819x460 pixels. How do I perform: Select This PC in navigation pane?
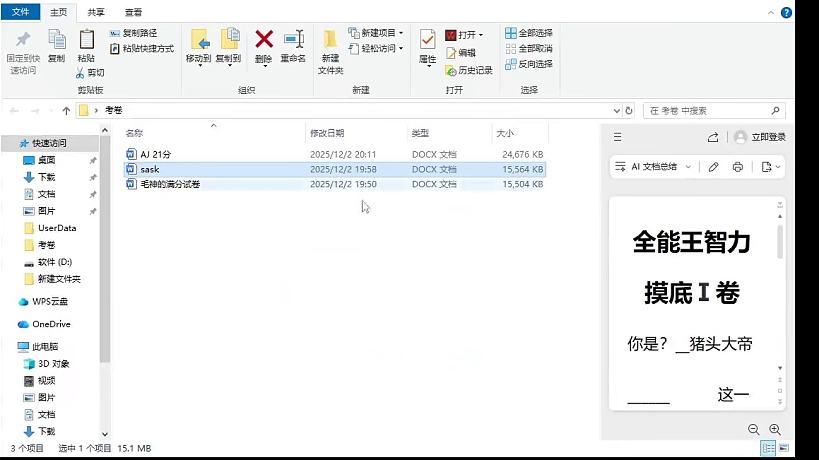45,347
